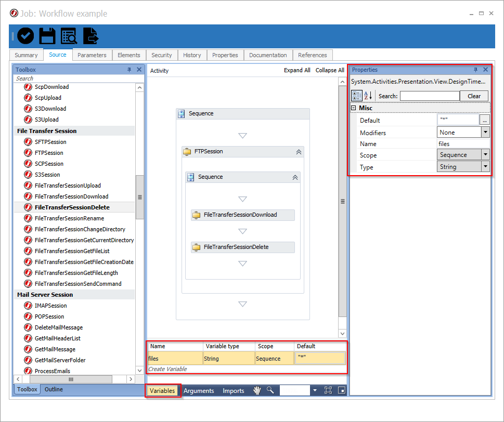Open Default value expression editor button

[x=484, y=120]
